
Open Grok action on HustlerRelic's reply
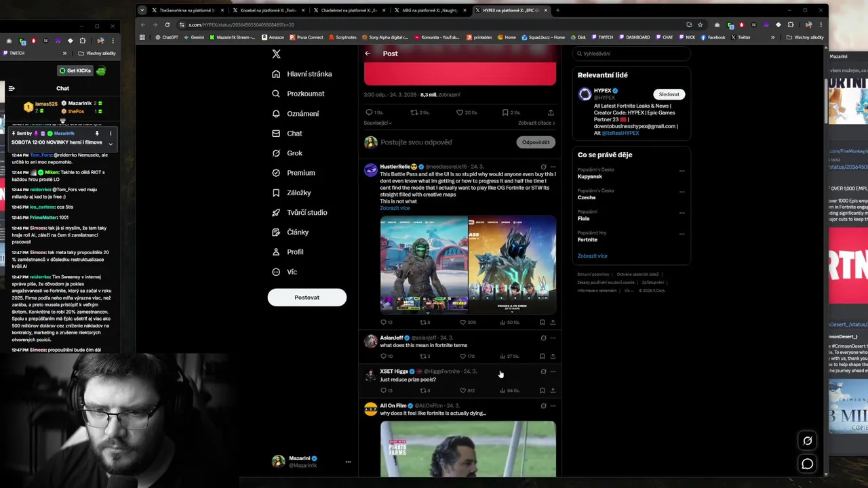[x=543, y=167]
